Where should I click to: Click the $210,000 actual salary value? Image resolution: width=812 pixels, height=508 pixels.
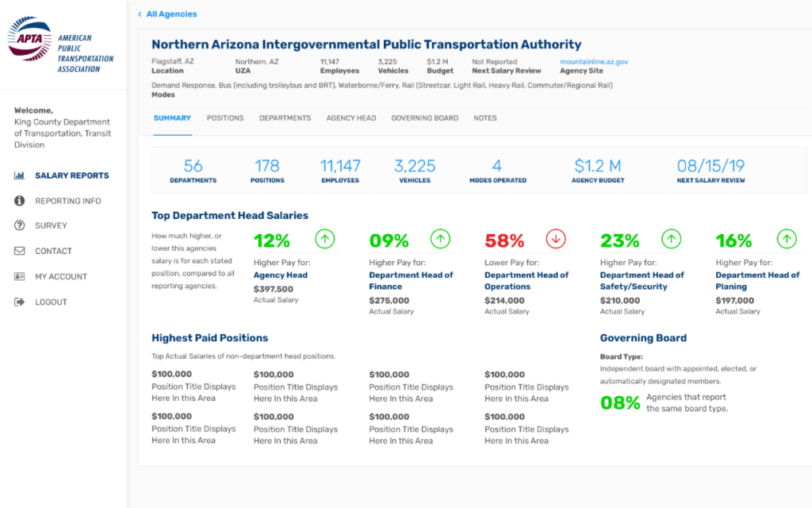coord(620,301)
